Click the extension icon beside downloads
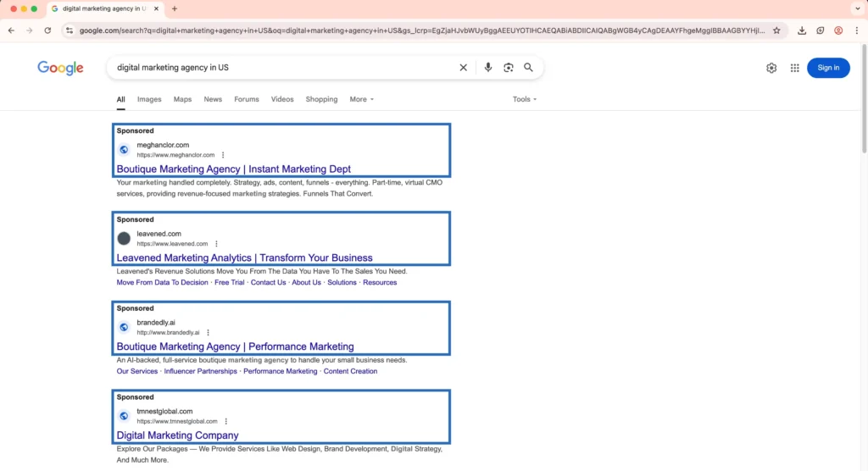The image size is (868, 471). click(x=821, y=30)
